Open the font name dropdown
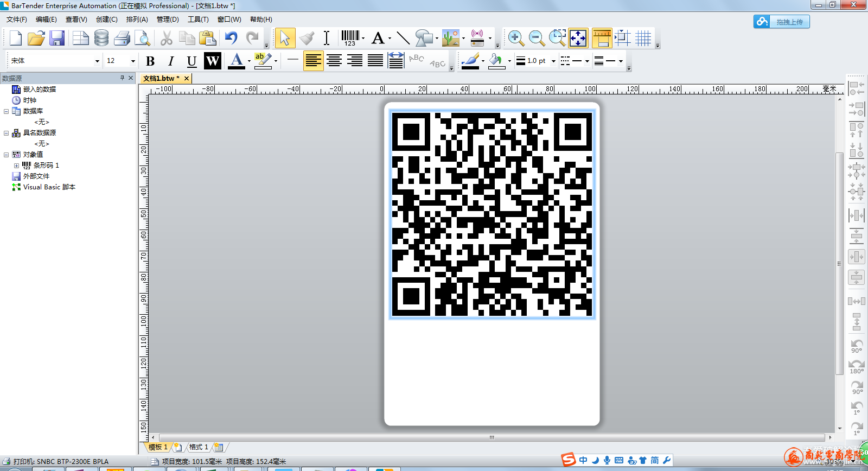 pos(97,61)
